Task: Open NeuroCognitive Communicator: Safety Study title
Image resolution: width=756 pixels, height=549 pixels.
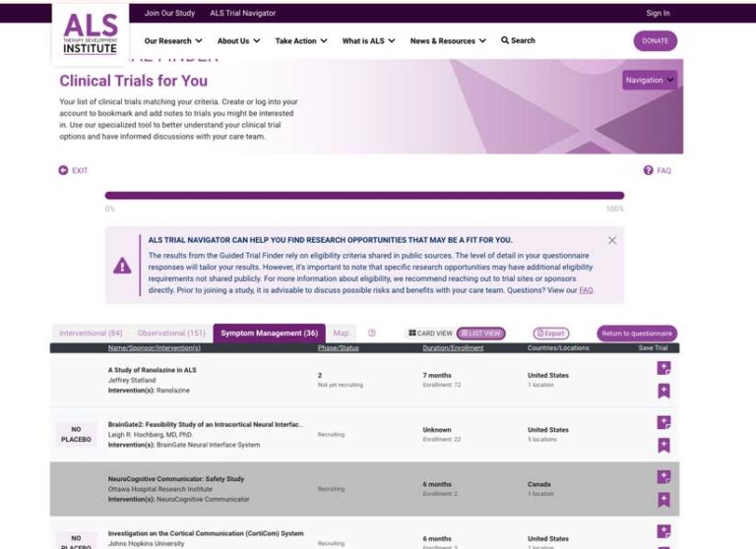Action: [x=176, y=478]
